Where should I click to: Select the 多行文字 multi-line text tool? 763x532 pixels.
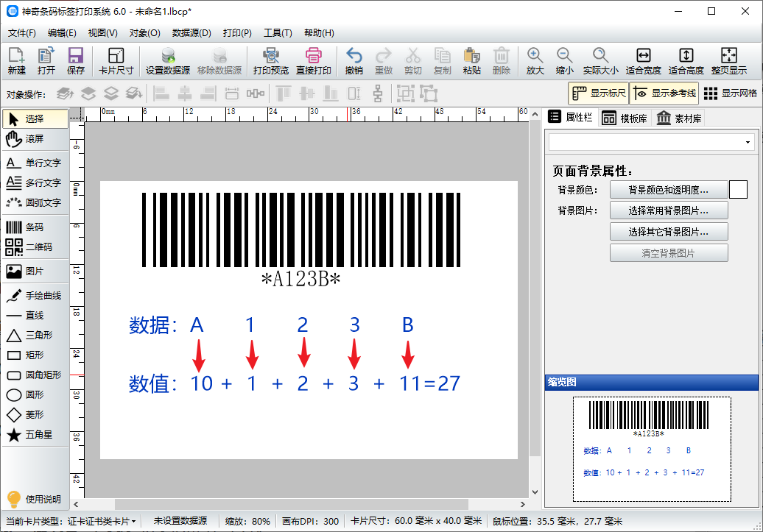pos(35,182)
